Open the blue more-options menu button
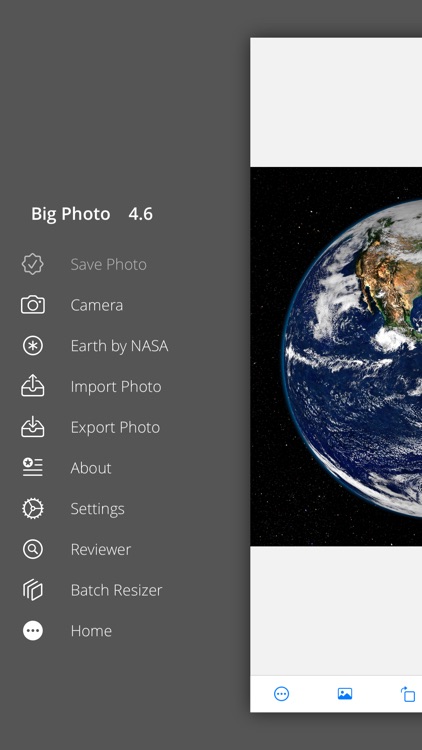This screenshot has width=422, height=750. 281,694
